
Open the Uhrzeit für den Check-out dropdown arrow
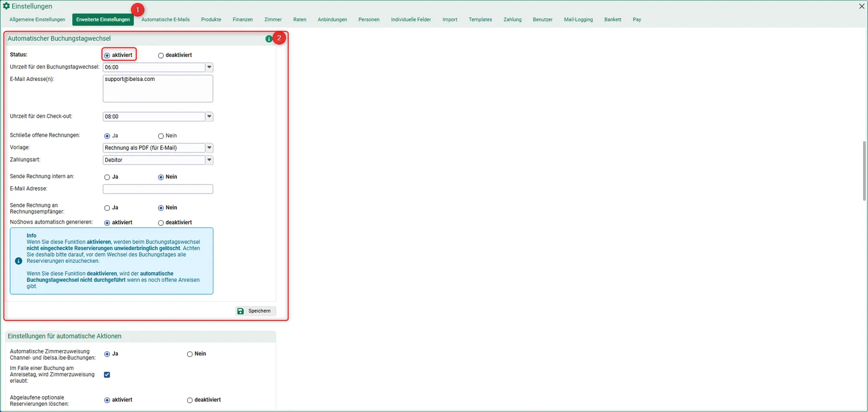[x=209, y=117]
